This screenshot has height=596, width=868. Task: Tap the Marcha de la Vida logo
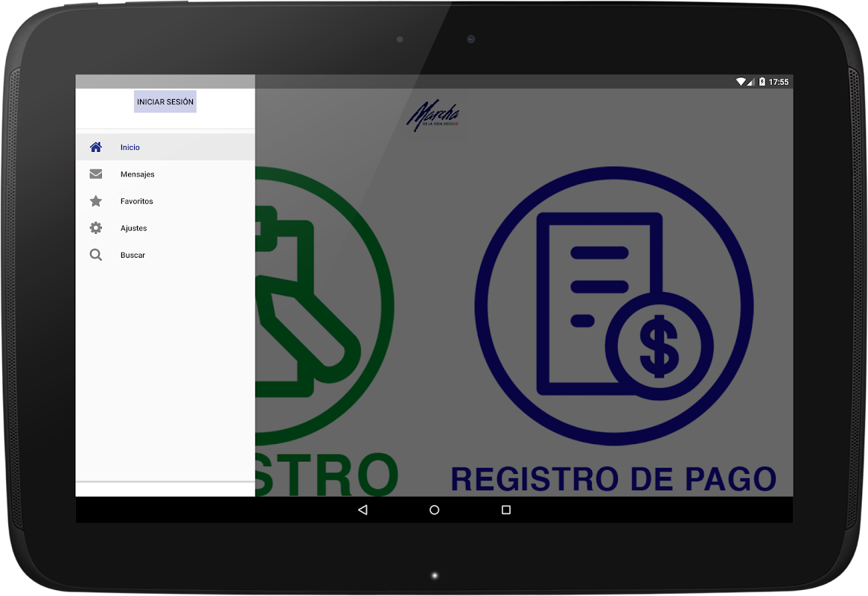coord(433,115)
